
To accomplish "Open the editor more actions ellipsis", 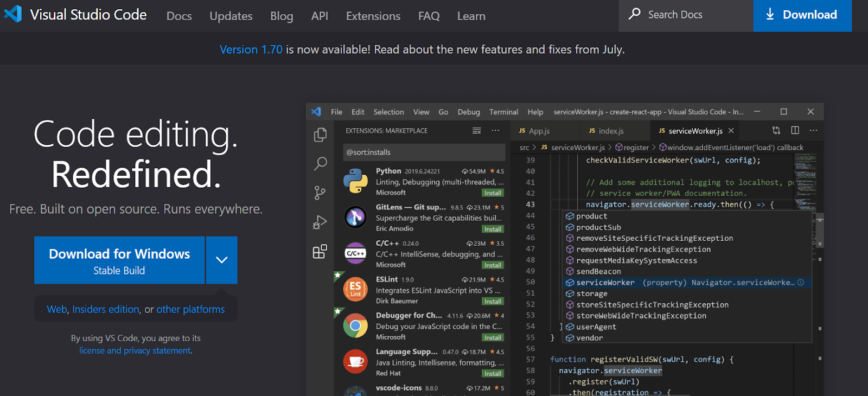I will 813,131.
